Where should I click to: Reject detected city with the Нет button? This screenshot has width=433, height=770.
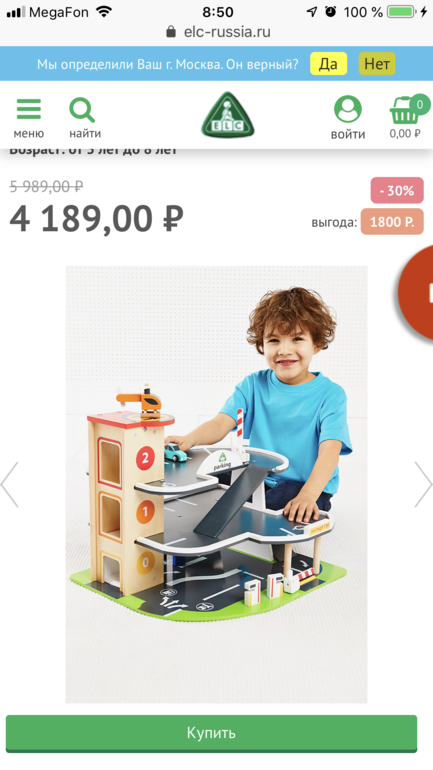click(x=377, y=64)
